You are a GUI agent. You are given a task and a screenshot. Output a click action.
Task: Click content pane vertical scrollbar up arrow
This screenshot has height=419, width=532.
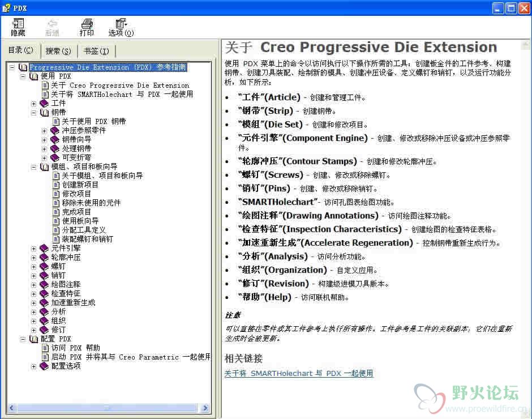click(526, 45)
